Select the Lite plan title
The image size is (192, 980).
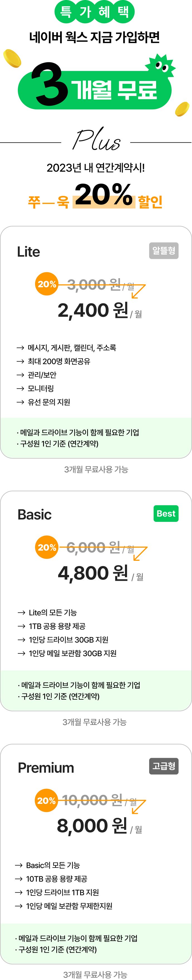28,251
